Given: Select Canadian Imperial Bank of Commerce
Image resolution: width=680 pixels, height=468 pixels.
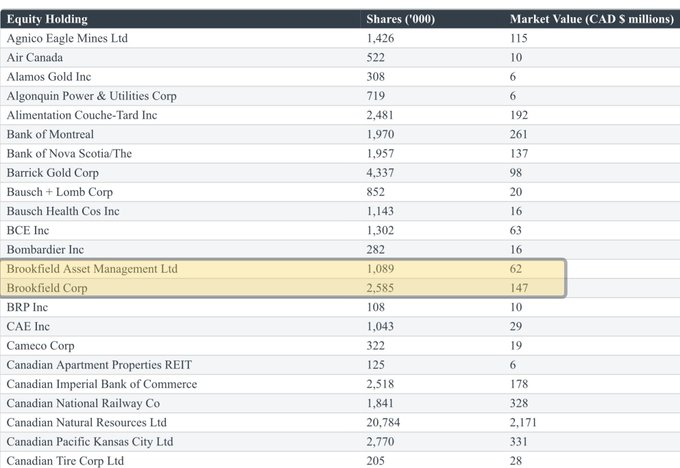Looking at the screenshot, I should [x=102, y=384].
